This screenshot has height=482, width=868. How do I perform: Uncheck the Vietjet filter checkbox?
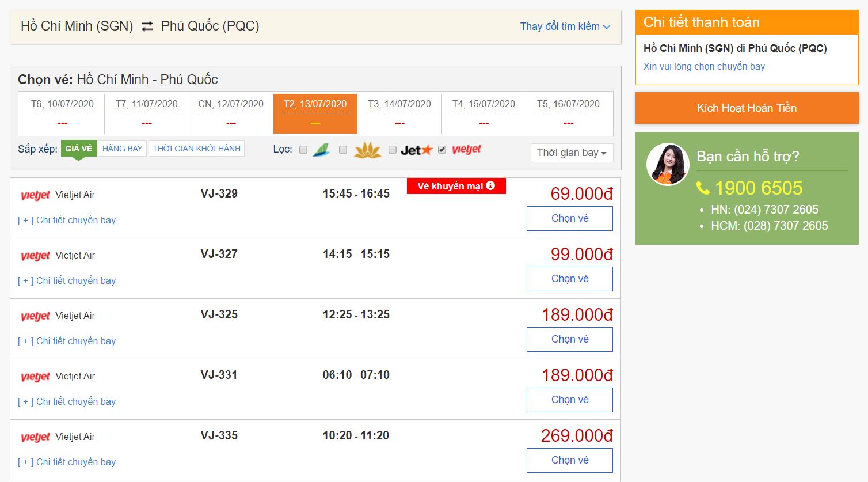point(442,150)
